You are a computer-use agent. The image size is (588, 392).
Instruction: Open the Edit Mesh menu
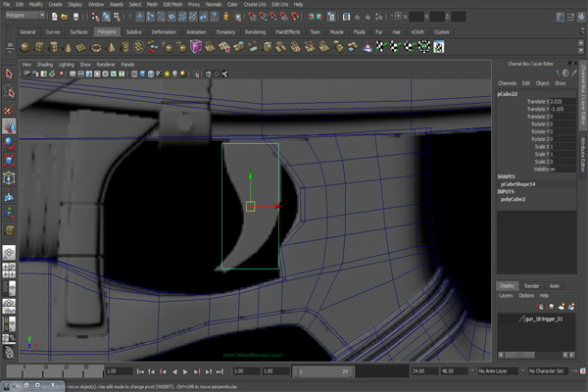(x=172, y=5)
